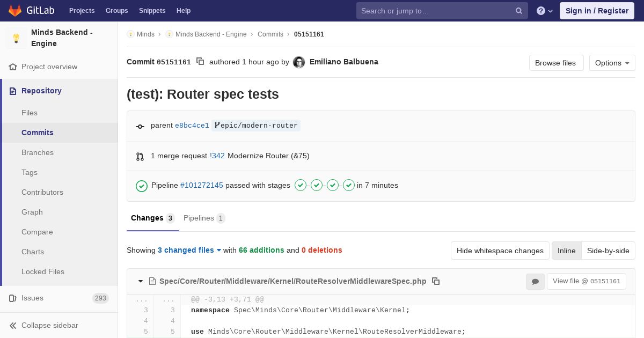Click the search magnifier icon
Image resolution: width=644 pixels, height=338 pixels.
pos(519,11)
